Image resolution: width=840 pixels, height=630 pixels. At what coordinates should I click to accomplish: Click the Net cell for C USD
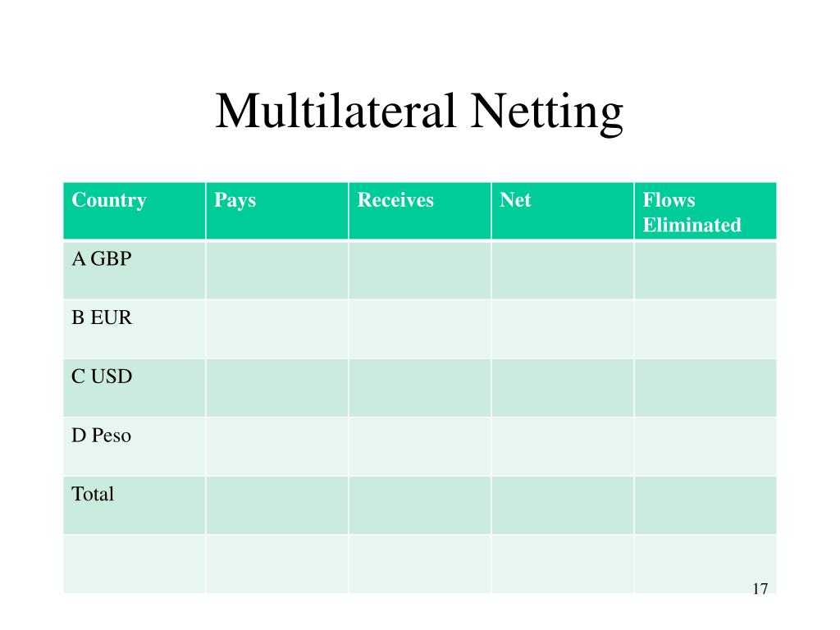pos(563,388)
